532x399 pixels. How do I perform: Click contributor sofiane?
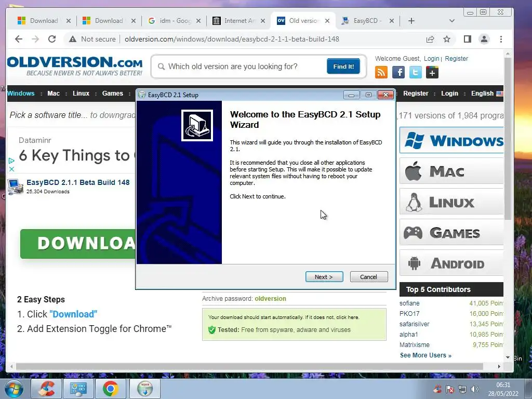[x=409, y=303]
